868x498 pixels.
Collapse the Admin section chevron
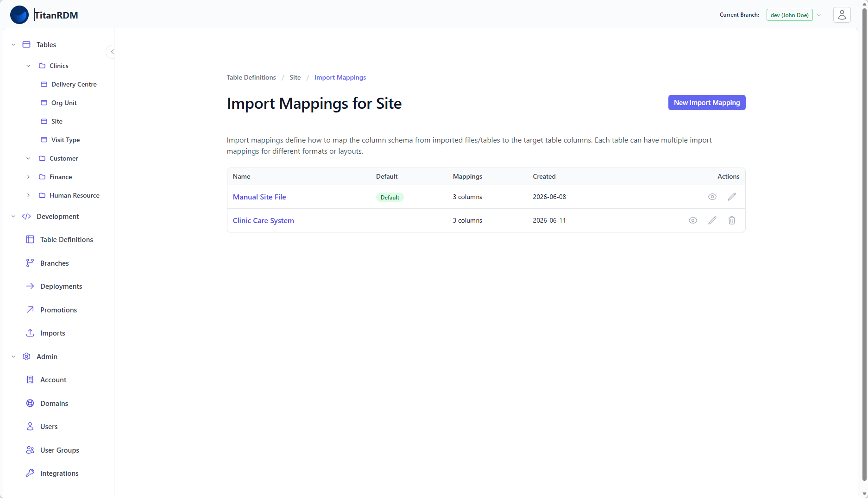13,356
